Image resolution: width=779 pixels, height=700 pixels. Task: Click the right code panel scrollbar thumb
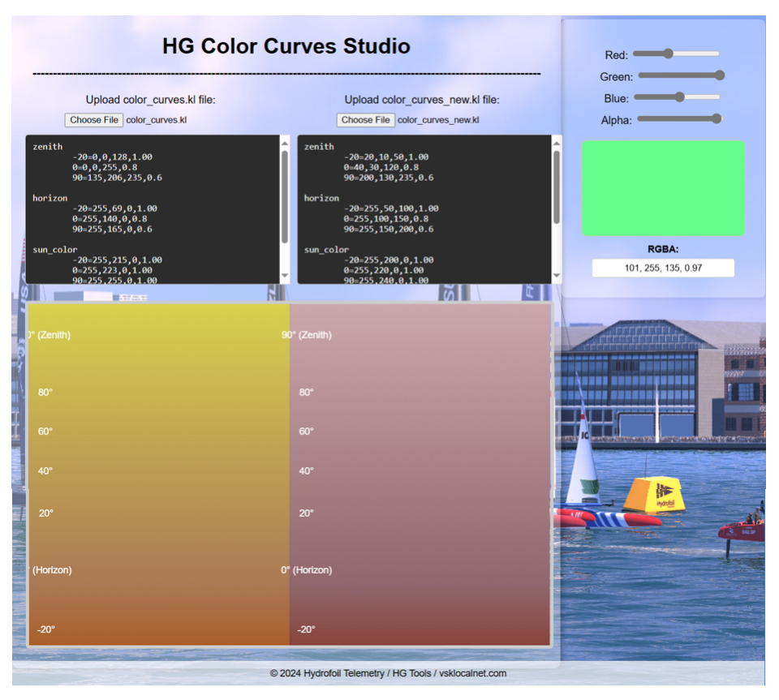(x=557, y=187)
